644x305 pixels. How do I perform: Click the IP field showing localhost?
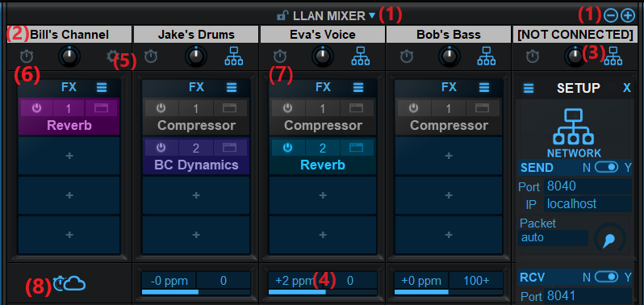(x=588, y=204)
